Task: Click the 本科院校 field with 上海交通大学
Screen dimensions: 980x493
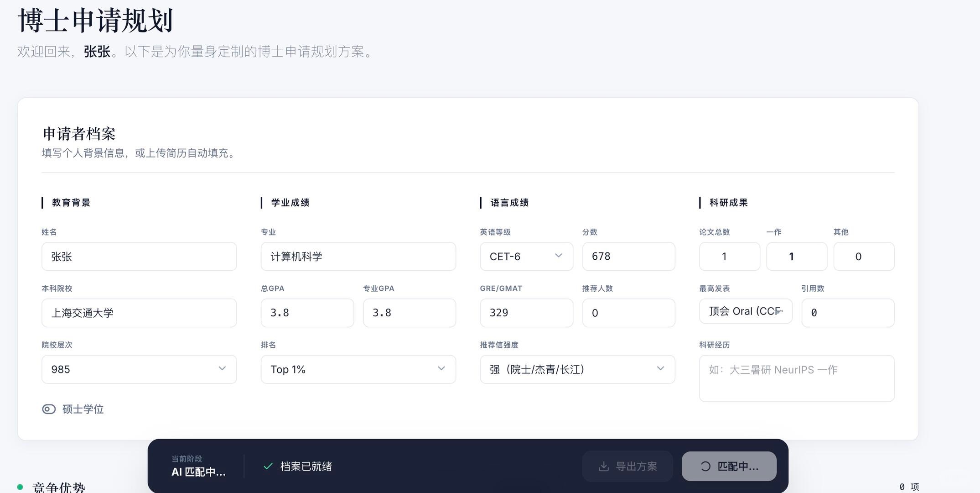Action: 139,313
